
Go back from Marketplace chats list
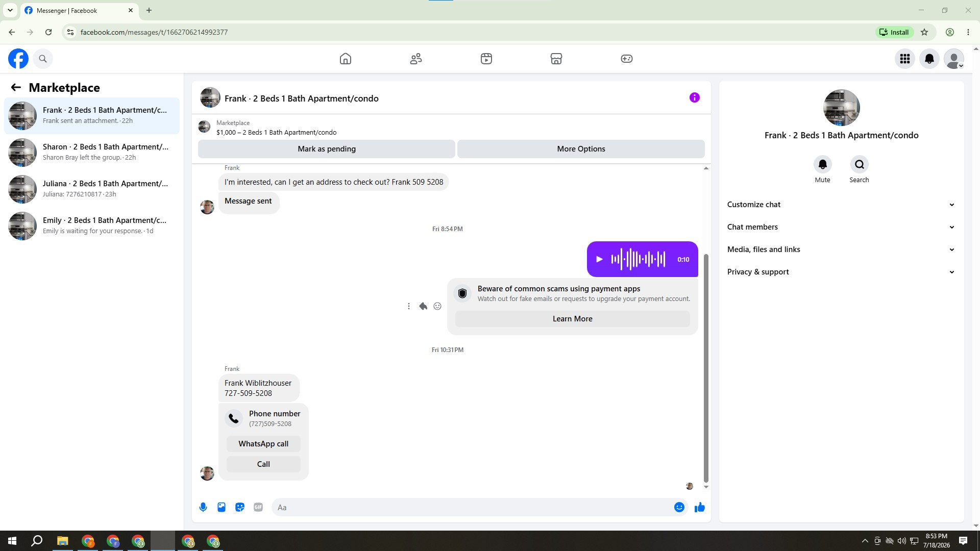[16, 88]
